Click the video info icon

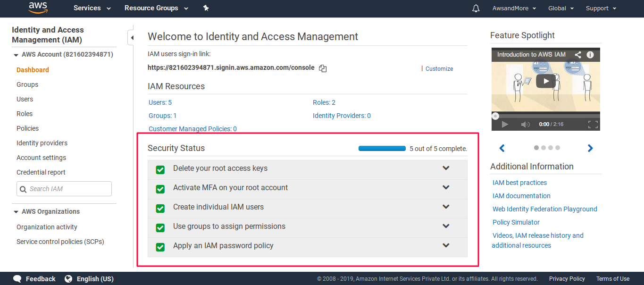[590, 55]
